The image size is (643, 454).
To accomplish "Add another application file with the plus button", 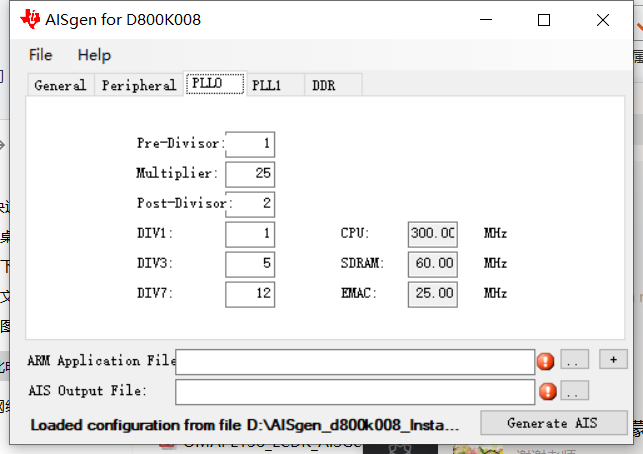I will tap(613, 360).
